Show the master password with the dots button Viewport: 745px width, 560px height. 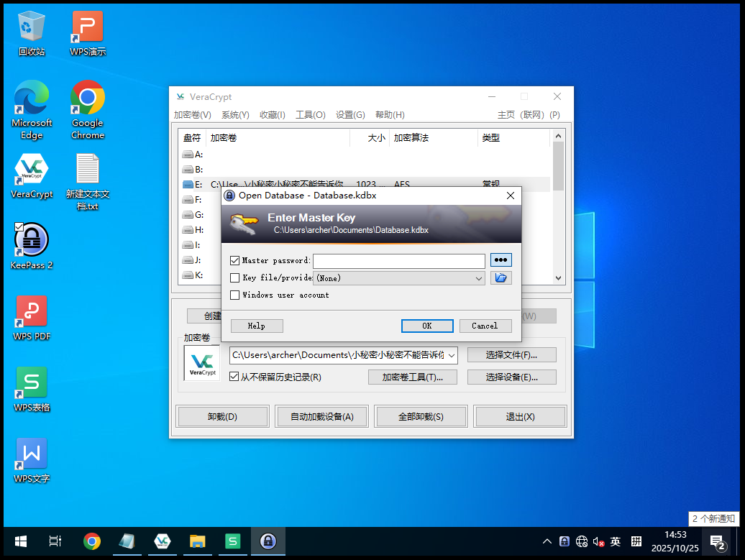(501, 260)
